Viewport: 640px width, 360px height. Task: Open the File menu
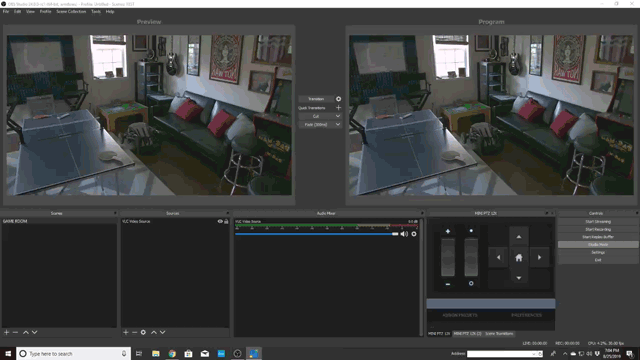point(6,11)
